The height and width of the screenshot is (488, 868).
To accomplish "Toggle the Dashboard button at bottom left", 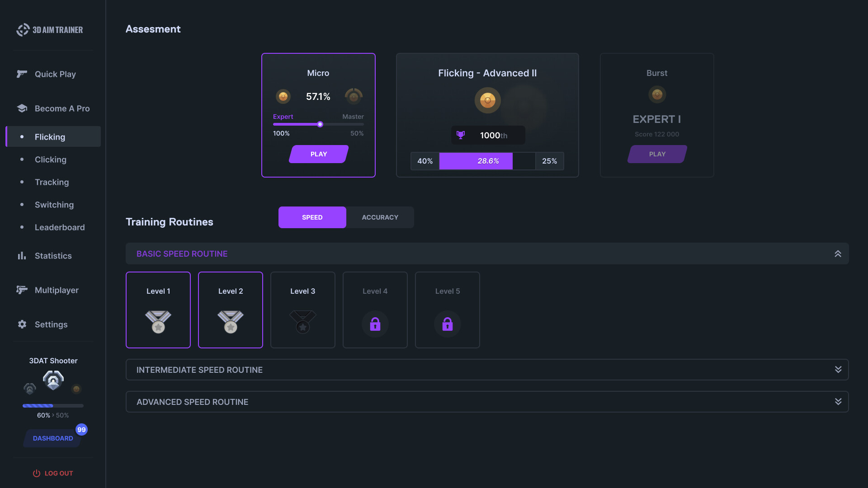I will (53, 438).
